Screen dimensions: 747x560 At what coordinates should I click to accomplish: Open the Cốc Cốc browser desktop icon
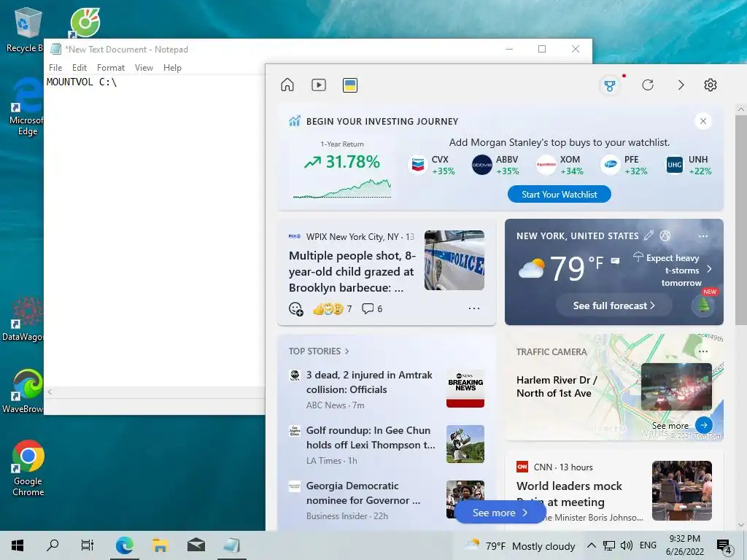[85, 23]
